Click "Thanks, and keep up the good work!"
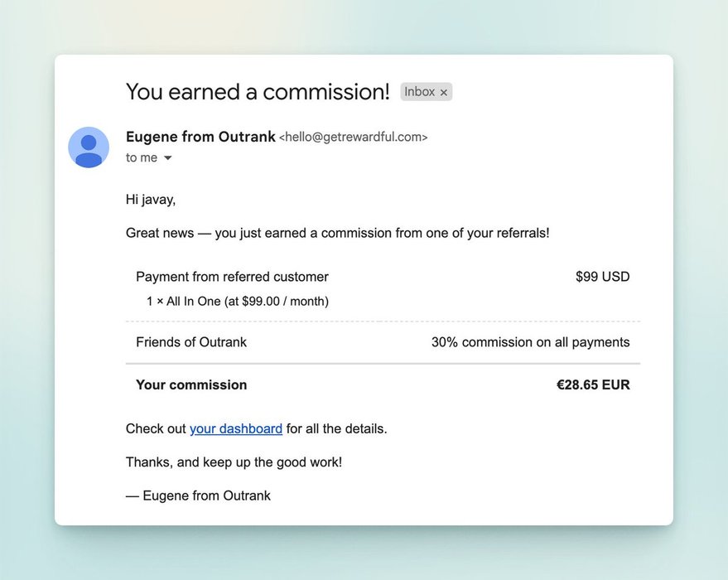This screenshot has height=580, width=728. [x=234, y=462]
